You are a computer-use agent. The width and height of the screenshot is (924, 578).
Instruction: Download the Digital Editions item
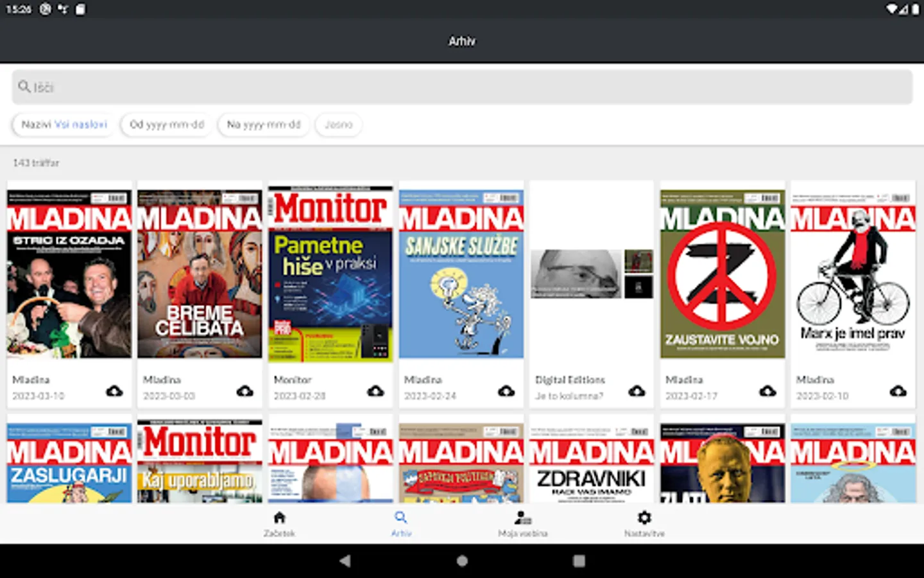point(637,390)
